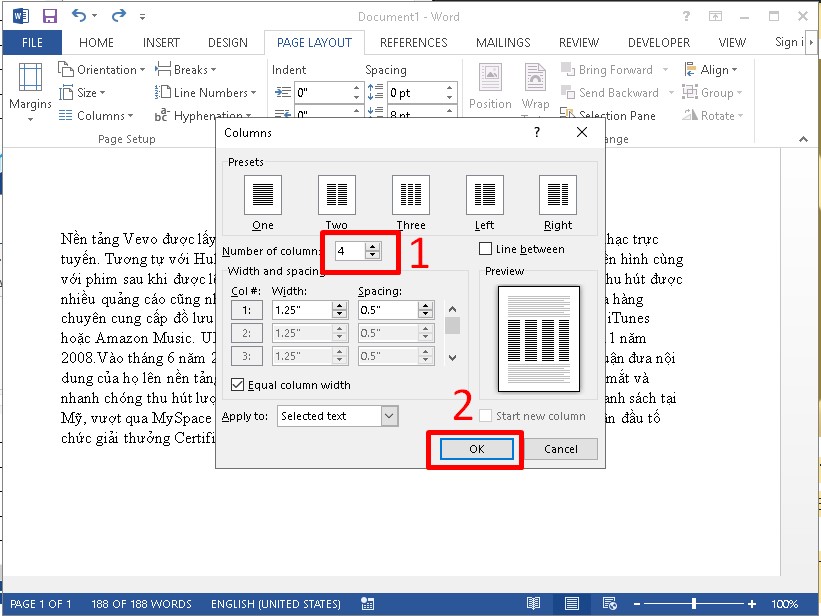
Task: Check the Start new column option
Action: coord(485,416)
